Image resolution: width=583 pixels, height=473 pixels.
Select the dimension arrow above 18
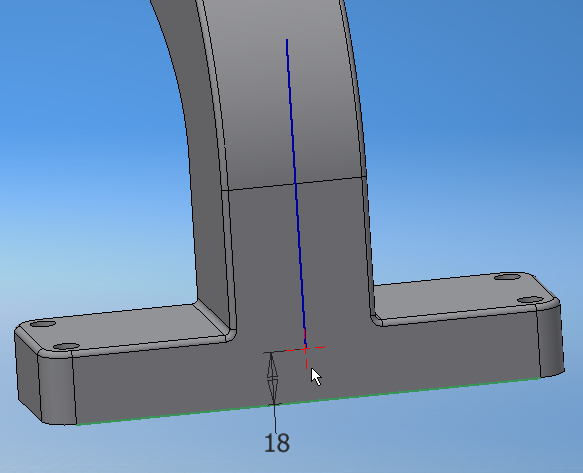coord(273,378)
